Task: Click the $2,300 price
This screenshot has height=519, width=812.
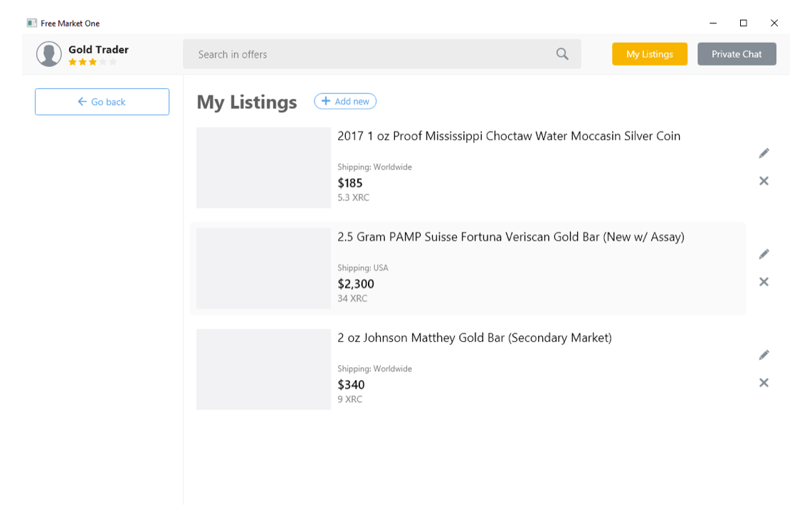Action: tap(356, 284)
